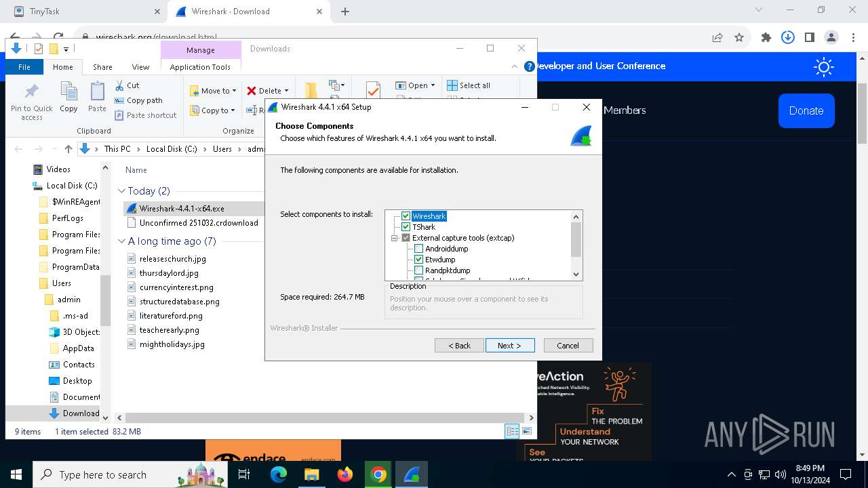The image size is (868, 488).
Task: Open Microsoft Edge from taskbar
Action: point(279,474)
